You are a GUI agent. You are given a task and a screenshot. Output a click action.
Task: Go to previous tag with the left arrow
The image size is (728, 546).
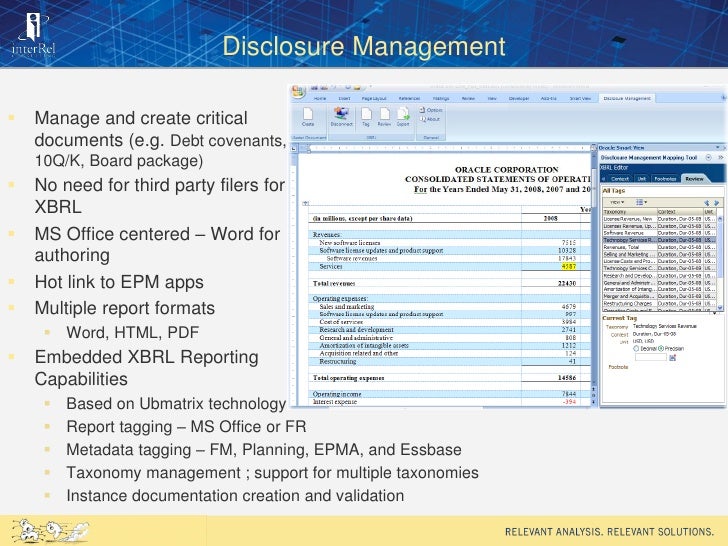(x=707, y=203)
